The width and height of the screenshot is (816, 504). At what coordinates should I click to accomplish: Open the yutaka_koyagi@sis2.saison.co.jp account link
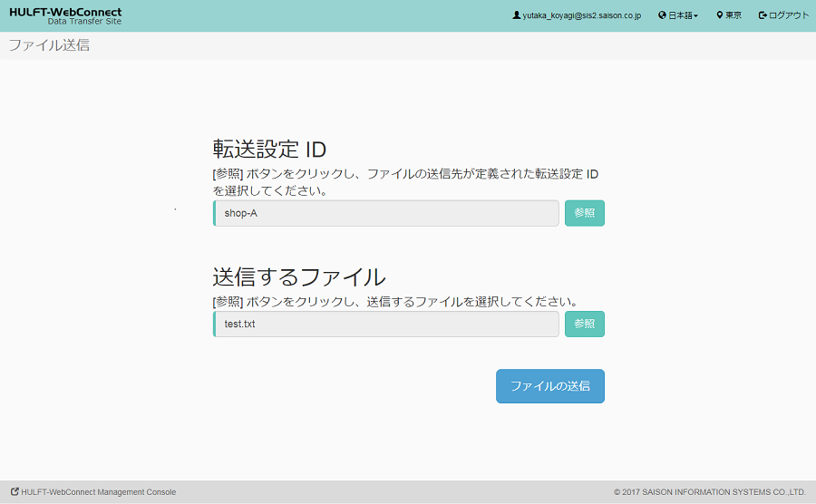click(582, 15)
